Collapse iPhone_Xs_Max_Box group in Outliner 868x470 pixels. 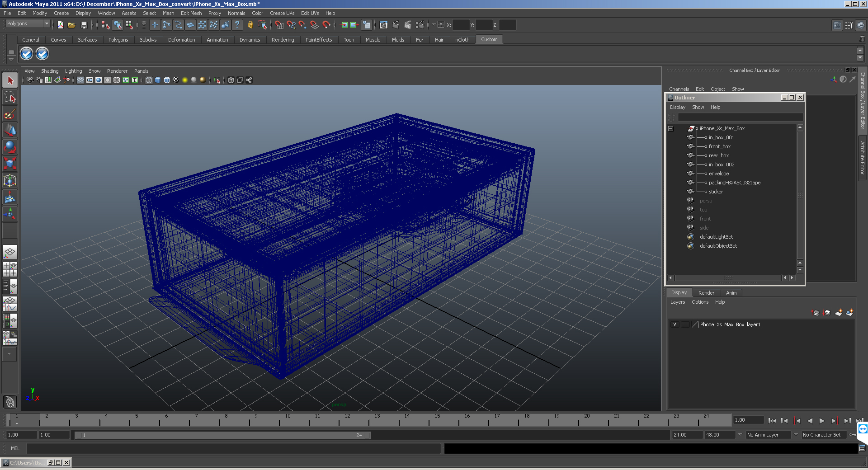(671, 128)
